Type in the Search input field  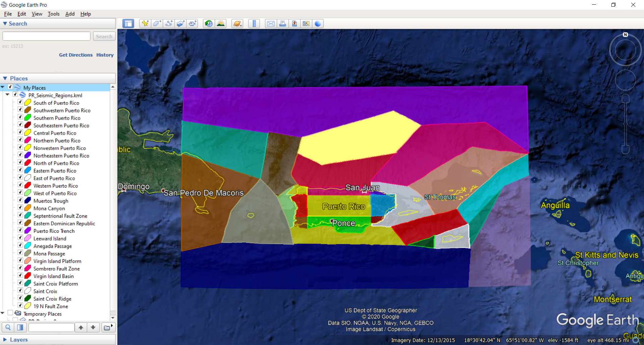[x=46, y=36]
